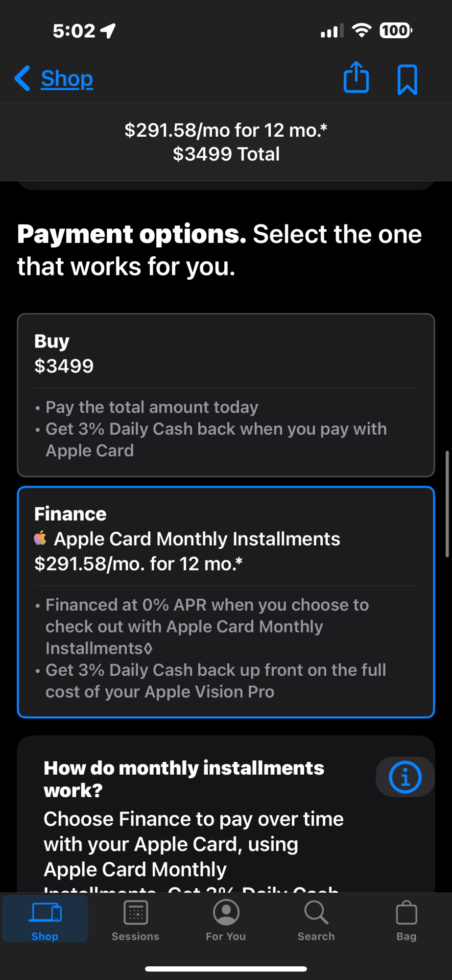Screen dimensions: 452x980
Task: Tap the battery level indicator
Action: pyautogui.click(x=396, y=31)
